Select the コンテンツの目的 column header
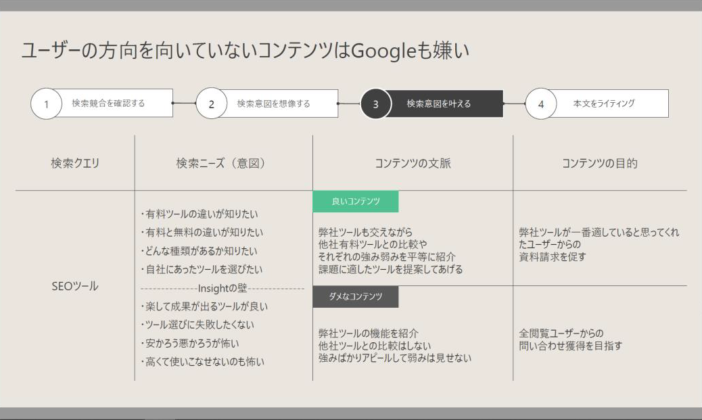Image resolution: width=702 pixels, height=420 pixels. [x=599, y=163]
